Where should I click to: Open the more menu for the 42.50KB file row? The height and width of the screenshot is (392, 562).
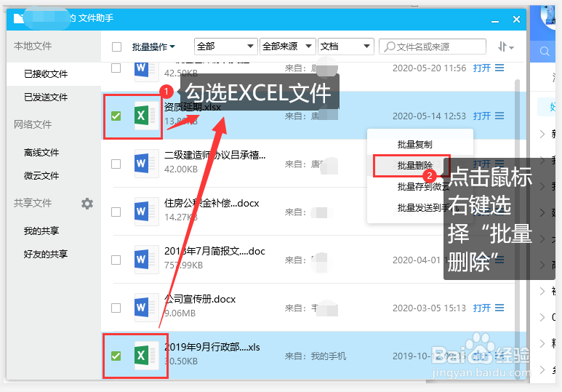tap(499, 68)
